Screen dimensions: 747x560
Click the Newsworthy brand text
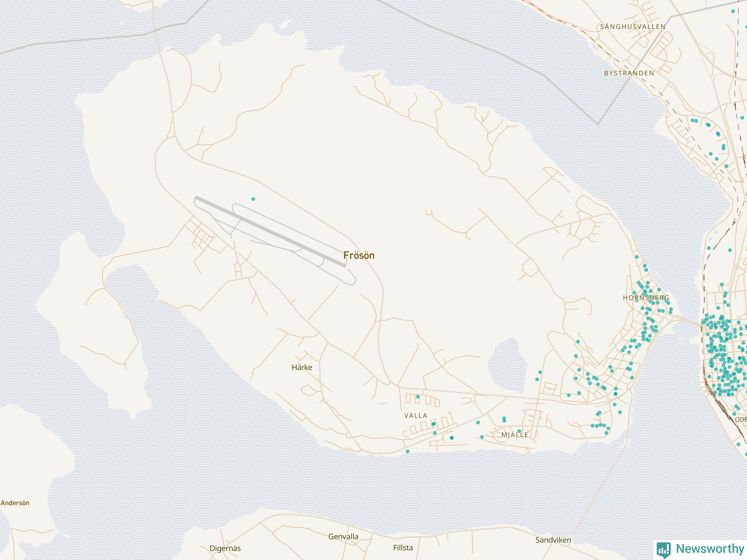pos(710,549)
